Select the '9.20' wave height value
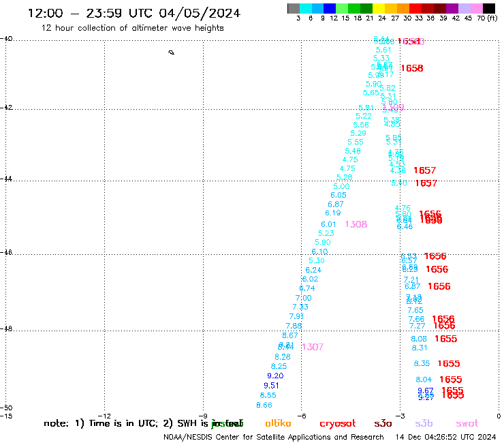Image resolution: width=504 pixels, height=443 pixels. 275,376
